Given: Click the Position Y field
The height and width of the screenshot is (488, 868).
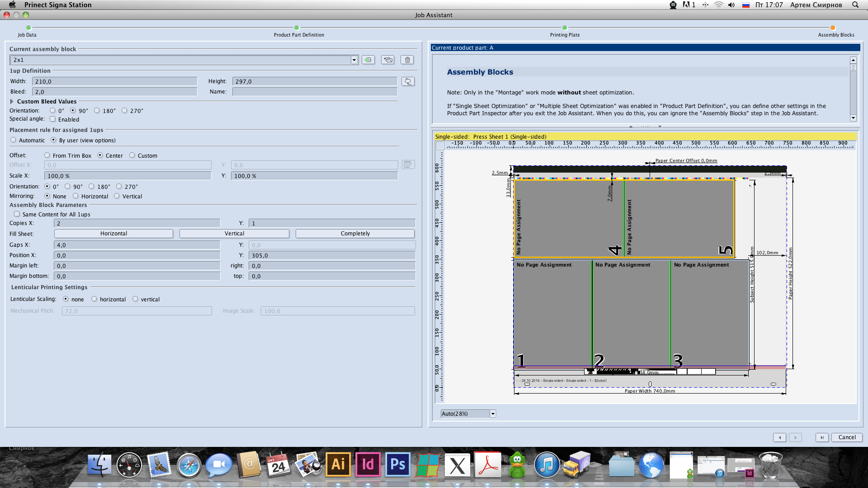Looking at the screenshot, I should point(332,255).
